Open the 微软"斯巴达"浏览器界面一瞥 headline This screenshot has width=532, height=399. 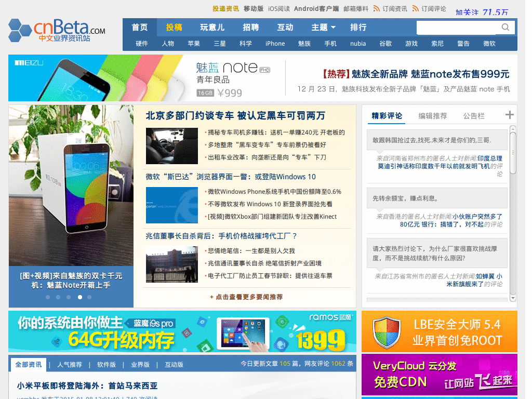click(x=231, y=177)
